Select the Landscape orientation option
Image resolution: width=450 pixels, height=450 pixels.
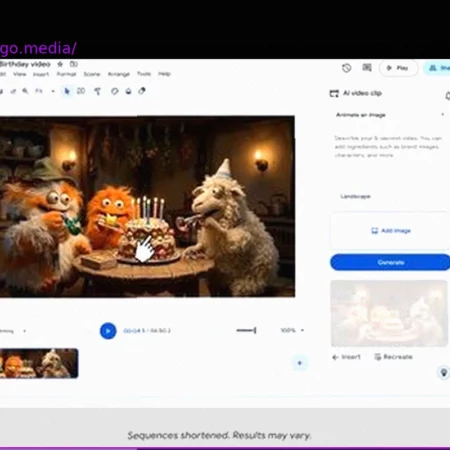click(x=355, y=196)
